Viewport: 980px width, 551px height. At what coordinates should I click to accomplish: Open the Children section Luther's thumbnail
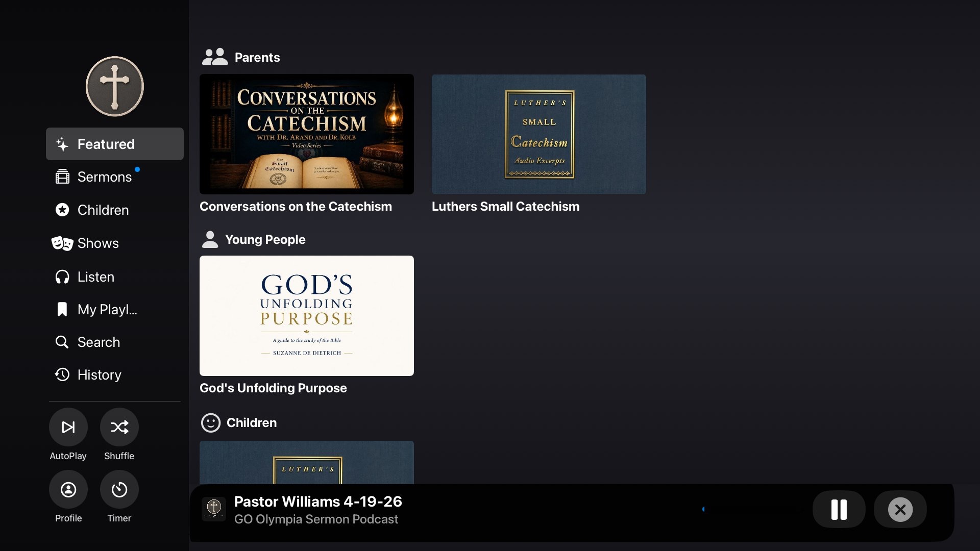tap(307, 463)
